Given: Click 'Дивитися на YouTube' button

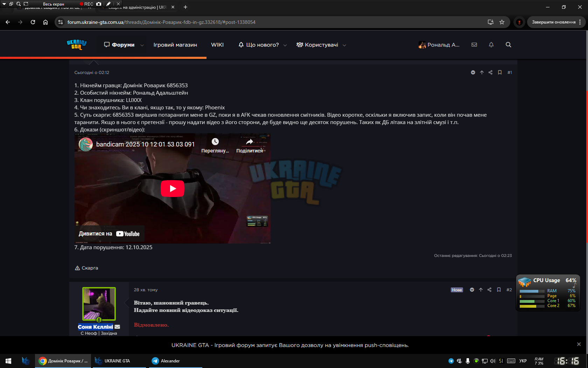Looking at the screenshot, I should (x=109, y=234).
